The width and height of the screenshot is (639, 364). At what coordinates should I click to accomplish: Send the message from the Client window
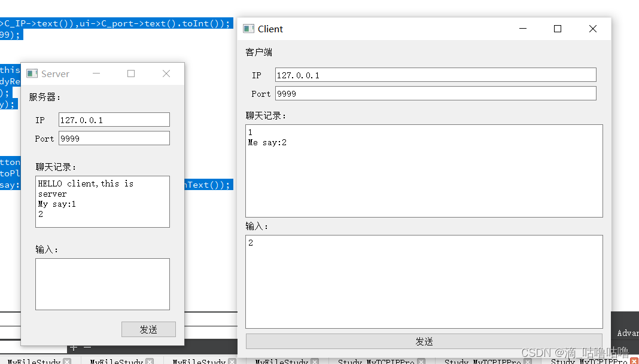[424, 341]
